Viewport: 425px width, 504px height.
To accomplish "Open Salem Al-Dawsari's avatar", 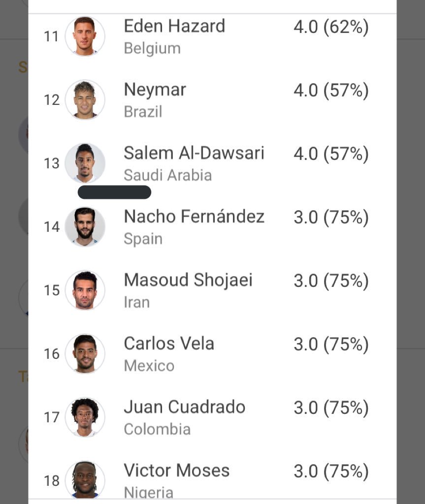I will (85, 163).
